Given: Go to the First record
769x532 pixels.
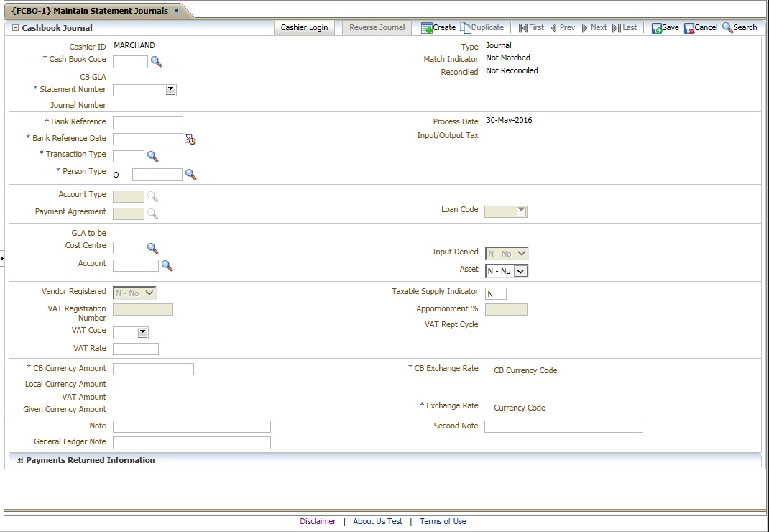Looking at the screenshot, I should [x=531, y=27].
